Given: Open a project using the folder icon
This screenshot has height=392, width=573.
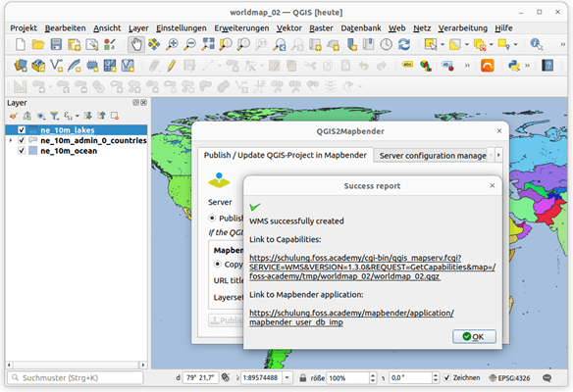Looking at the screenshot, I should (38, 44).
